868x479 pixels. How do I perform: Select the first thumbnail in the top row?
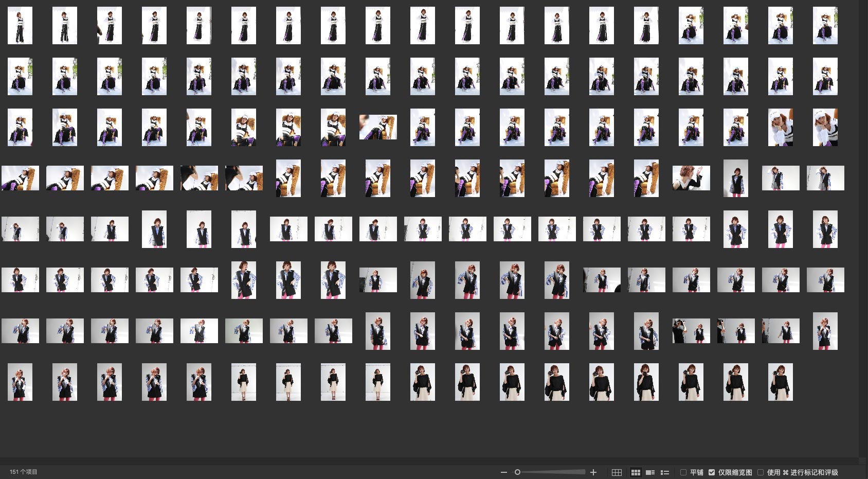pyautogui.click(x=20, y=25)
